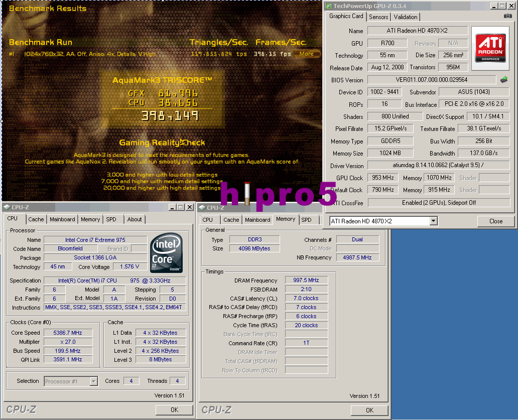518x420 pixels.
Task: Switch to Cache tab in left CPU-Z
Action: point(36,219)
